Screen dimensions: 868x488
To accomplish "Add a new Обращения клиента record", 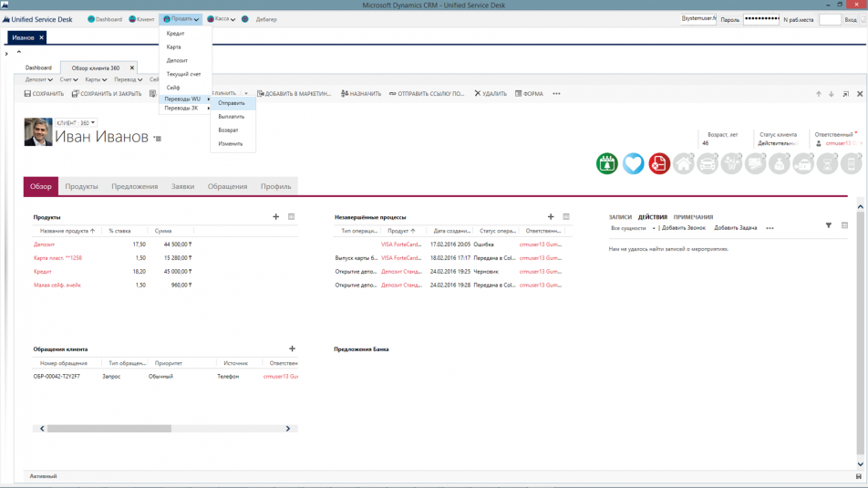I will (292, 348).
